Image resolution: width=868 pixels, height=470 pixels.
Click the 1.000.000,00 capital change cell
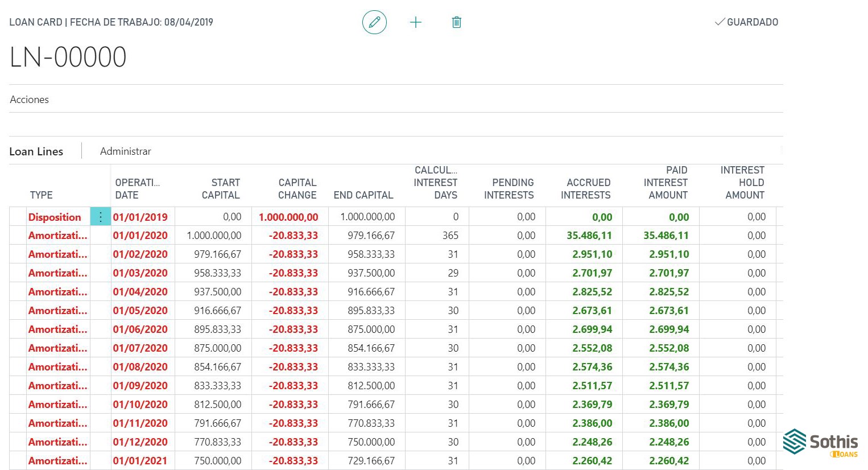288,217
